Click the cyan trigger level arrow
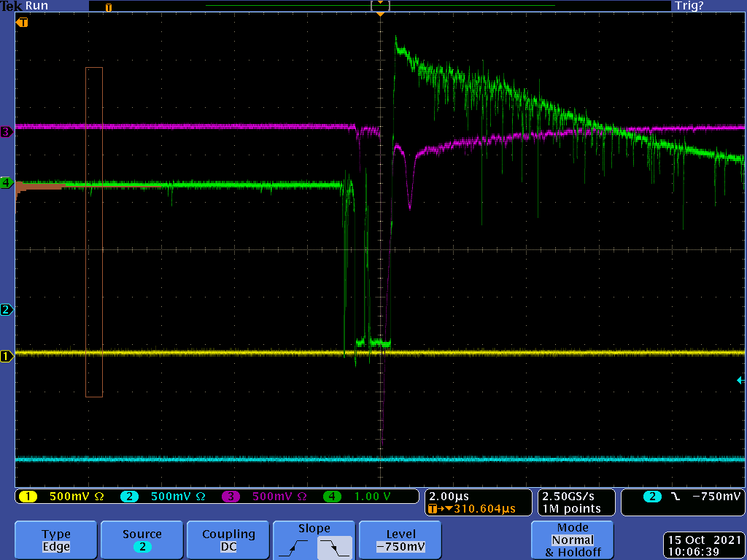Image resolution: width=747 pixels, height=560 pixels. (740, 380)
